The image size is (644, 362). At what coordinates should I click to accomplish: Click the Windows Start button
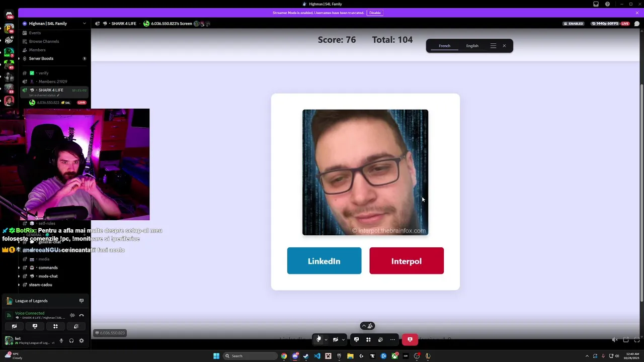216,356
